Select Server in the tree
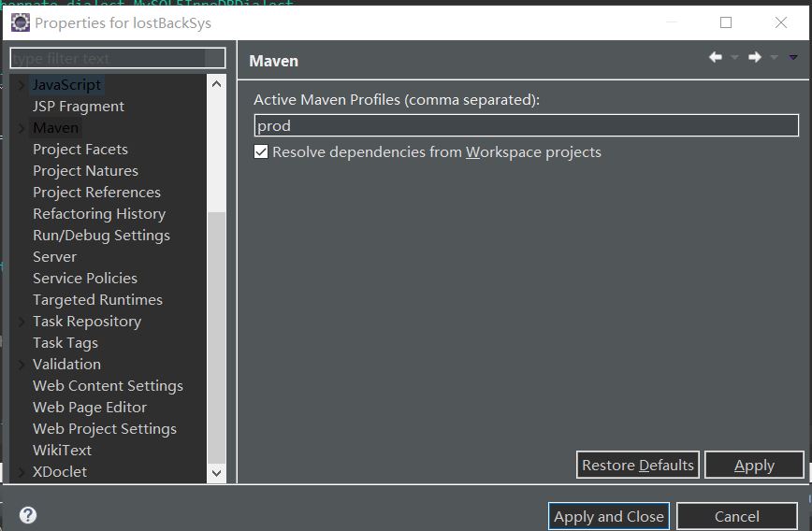This screenshot has width=812, height=531. [54, 257]
